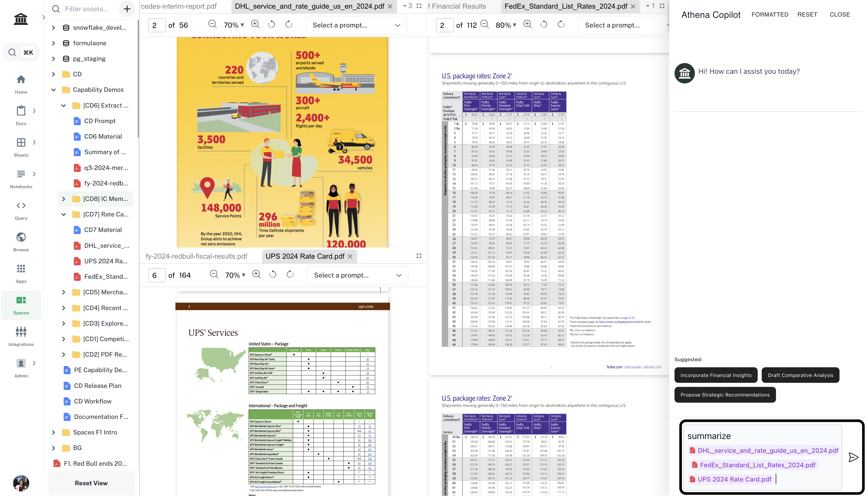Viewport: 868px width, 496px height.
Task: Switch to mercedes-interim-report.pdf tab
Action: tap(179, 6)
